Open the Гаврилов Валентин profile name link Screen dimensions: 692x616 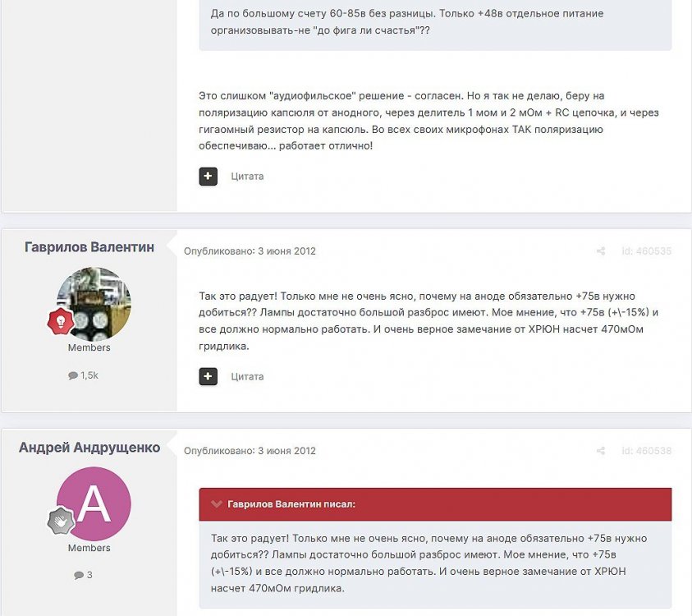pos(89,247)
